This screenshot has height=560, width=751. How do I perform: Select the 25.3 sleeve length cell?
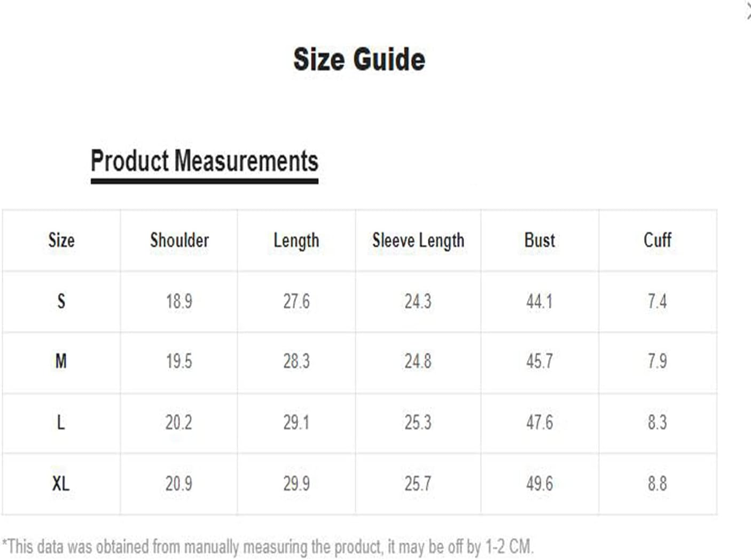418,423
